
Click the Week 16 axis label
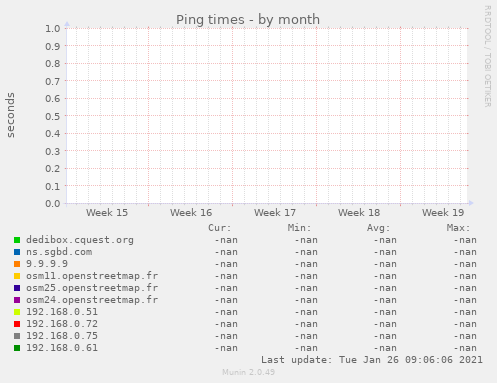[x=191, y=213]
